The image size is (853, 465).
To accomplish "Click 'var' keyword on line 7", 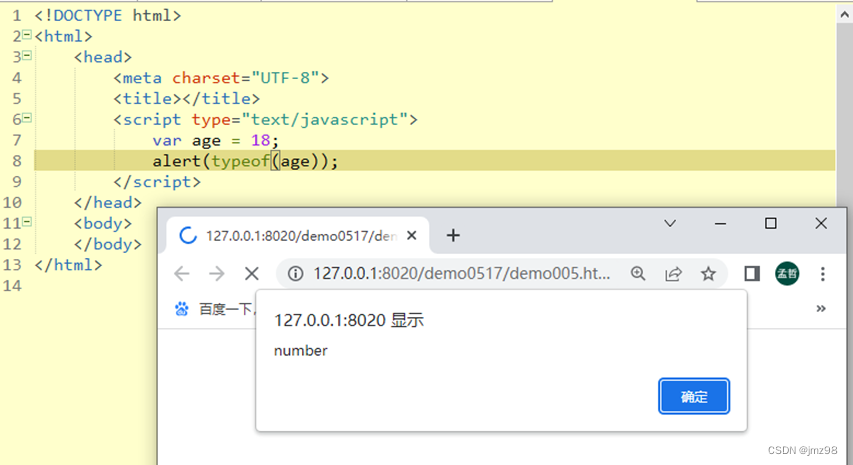I will [166, 140].
